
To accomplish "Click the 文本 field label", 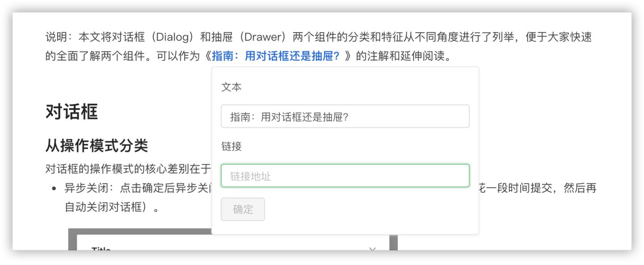I will tap(231, 87).
